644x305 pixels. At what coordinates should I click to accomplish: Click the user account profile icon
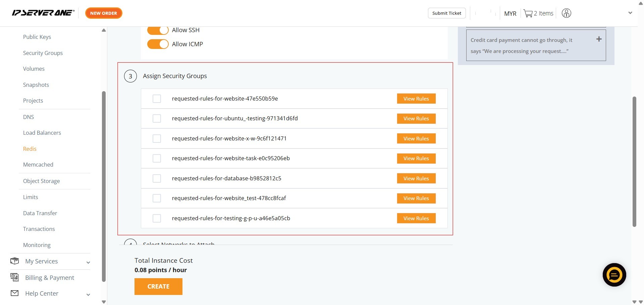pos(566,13)
